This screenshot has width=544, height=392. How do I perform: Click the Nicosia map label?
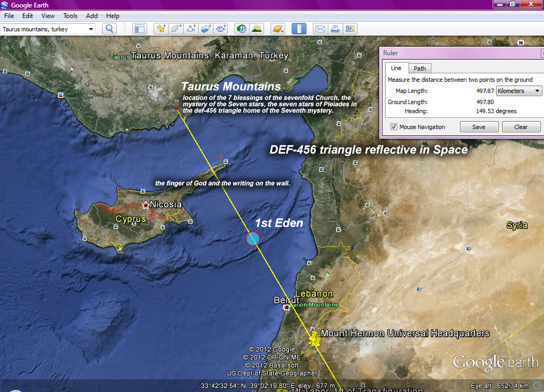click(166, 204)
